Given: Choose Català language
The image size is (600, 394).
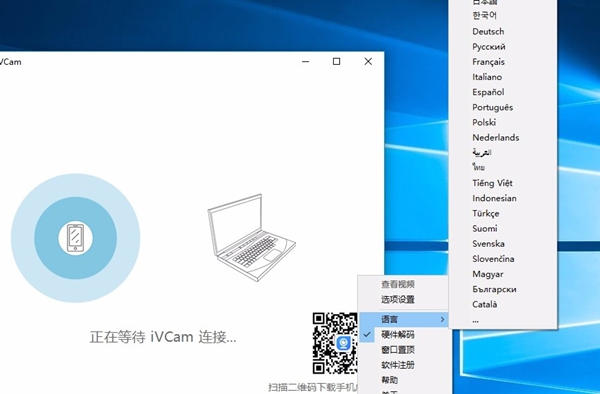Looking at the screenshot, I should pos(503,304).
